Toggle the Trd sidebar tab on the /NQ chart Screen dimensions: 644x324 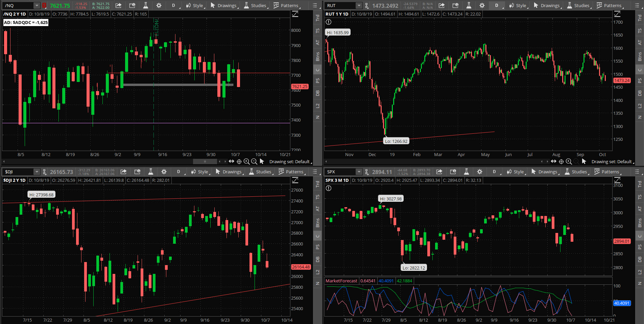(317, 18)
